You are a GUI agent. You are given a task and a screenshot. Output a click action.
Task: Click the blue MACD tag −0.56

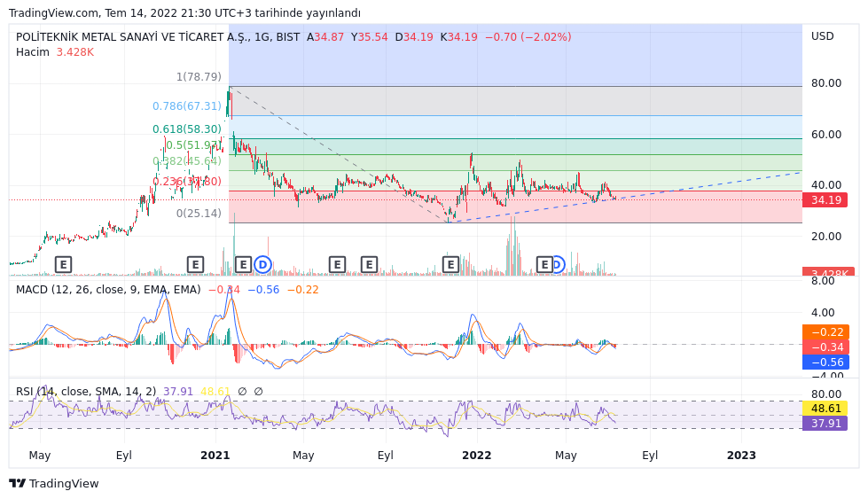pyautogui.click(x=825, y=363)
